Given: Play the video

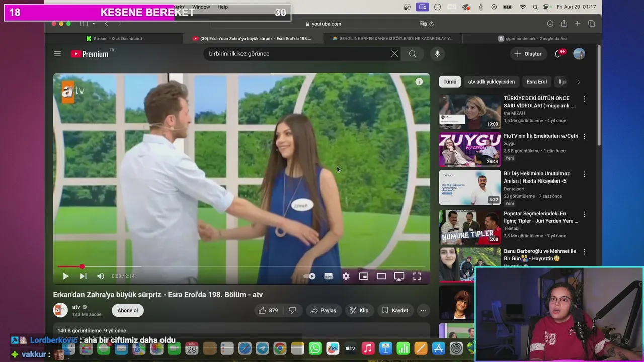Looking at the screenshot, I should (x=65, y=276).
